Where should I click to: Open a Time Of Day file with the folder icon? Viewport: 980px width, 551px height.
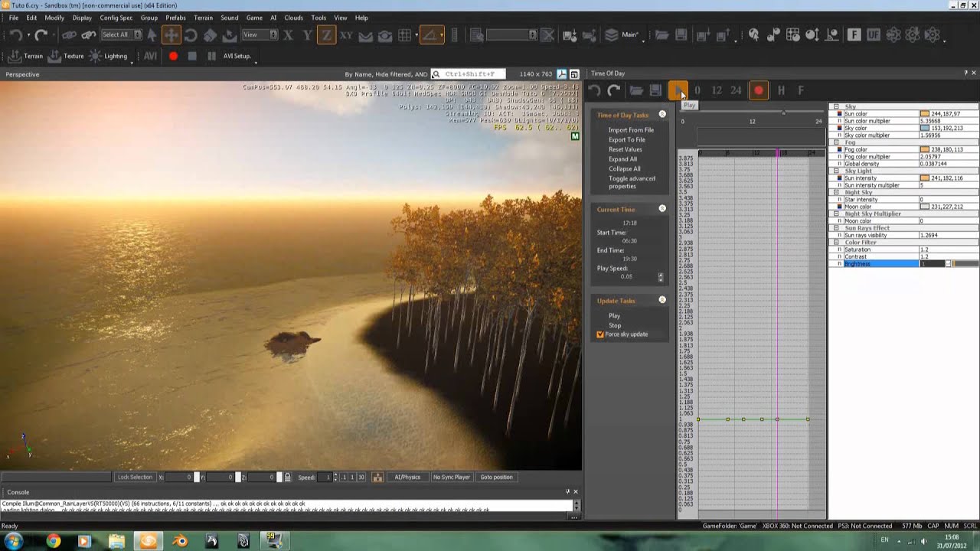[x=636, y=90]
